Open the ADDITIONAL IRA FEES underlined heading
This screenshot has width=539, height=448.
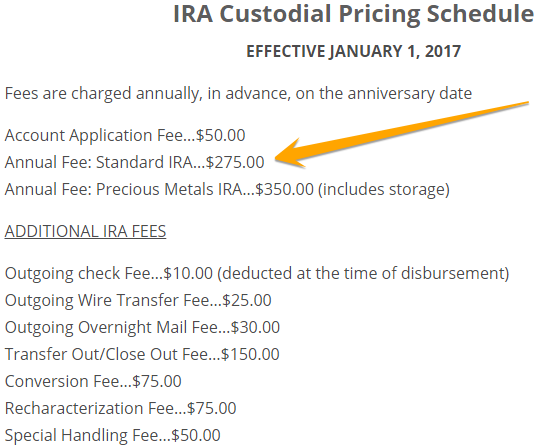click(85, 231)
